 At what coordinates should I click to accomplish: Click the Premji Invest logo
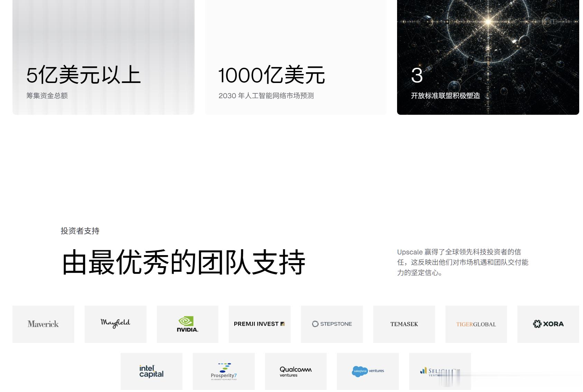click(260, 324)
